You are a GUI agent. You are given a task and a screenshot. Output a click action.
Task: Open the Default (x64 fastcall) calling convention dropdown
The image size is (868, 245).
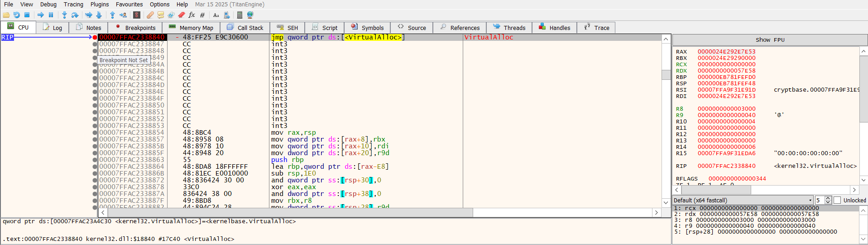[743, 200]
